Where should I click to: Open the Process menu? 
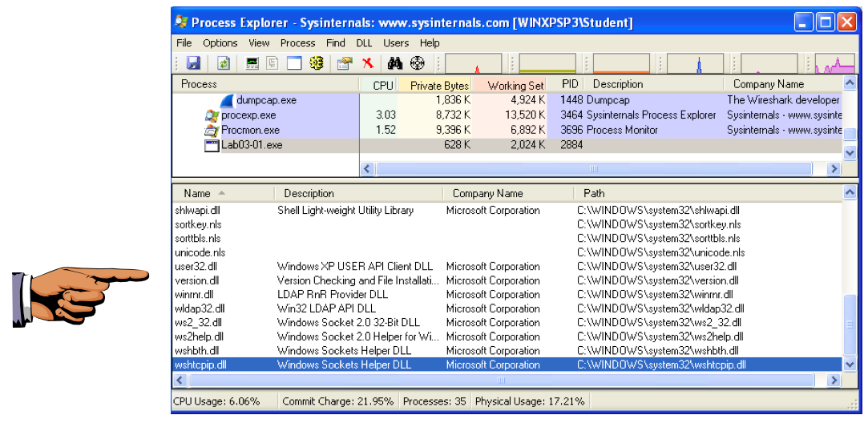tap(297, 42)
